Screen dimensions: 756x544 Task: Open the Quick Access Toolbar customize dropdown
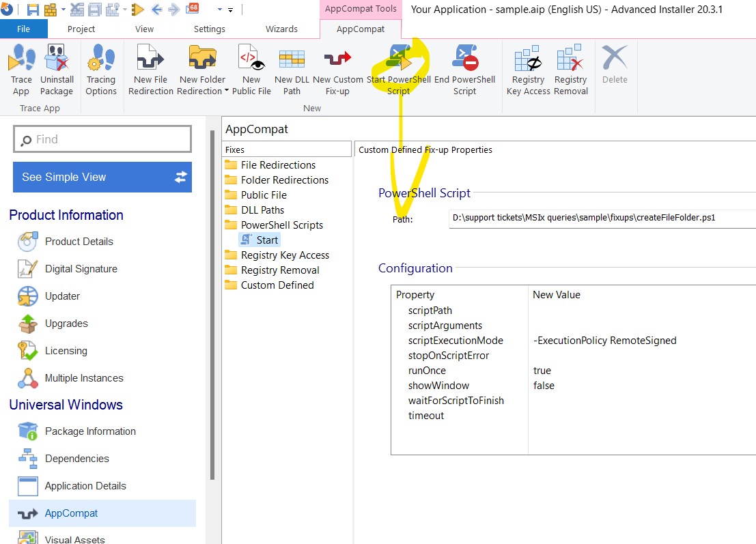tap(230, 10)
